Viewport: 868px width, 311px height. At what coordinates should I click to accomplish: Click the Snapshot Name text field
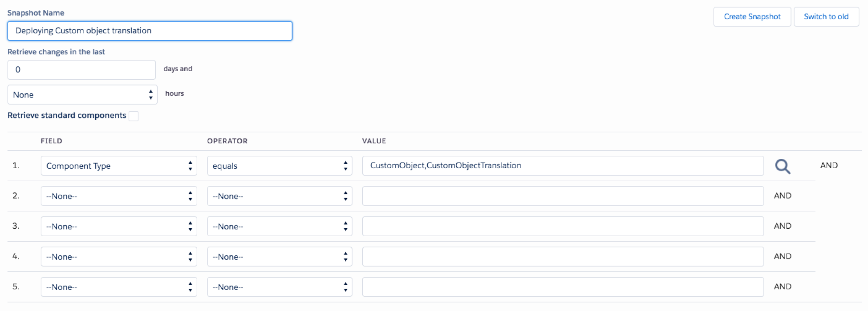click(150, 31)
